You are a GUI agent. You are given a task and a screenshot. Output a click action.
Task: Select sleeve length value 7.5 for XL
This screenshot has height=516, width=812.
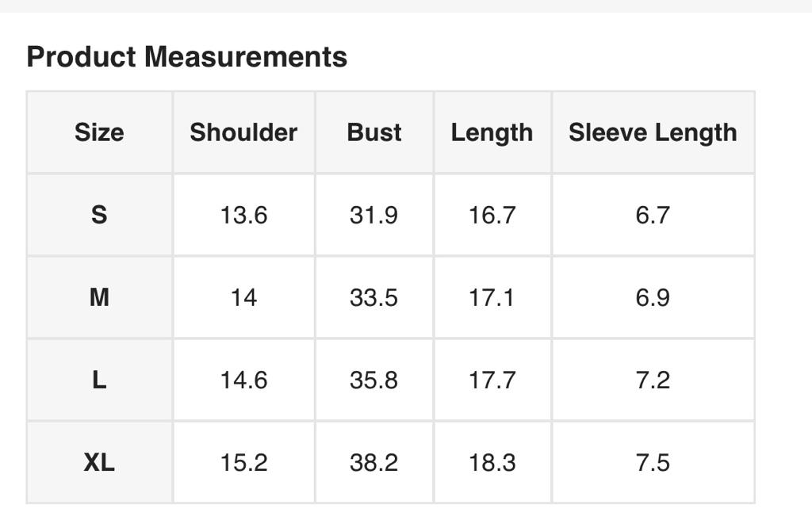coord(653,462)
